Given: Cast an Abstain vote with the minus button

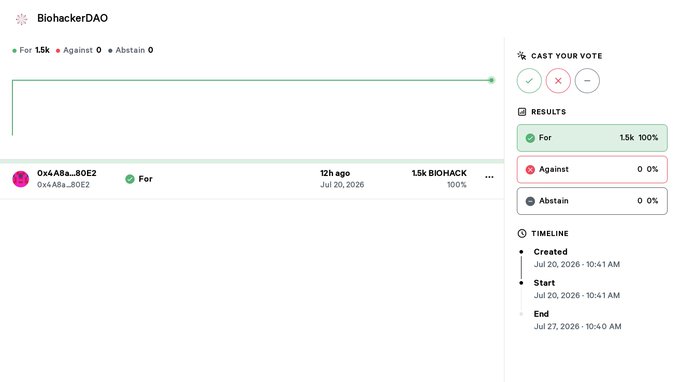Looking at the screenshot, I should click(x=587, y=81).
